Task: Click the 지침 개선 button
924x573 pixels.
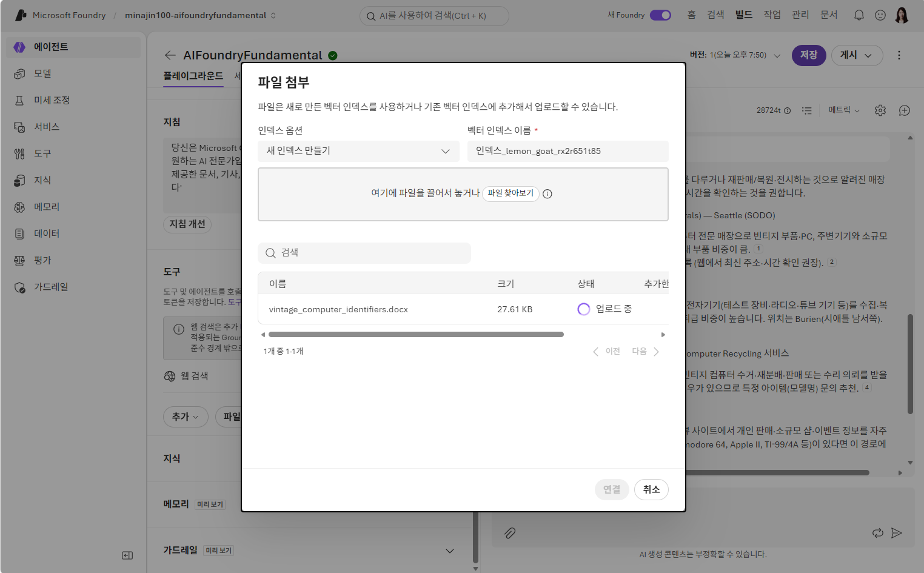Action: tap(187, 224)
